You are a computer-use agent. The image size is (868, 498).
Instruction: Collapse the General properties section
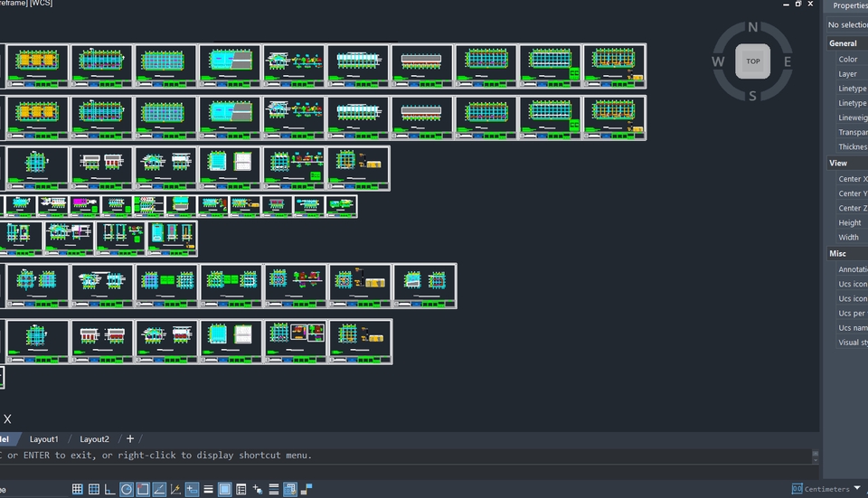coord(843,43)
